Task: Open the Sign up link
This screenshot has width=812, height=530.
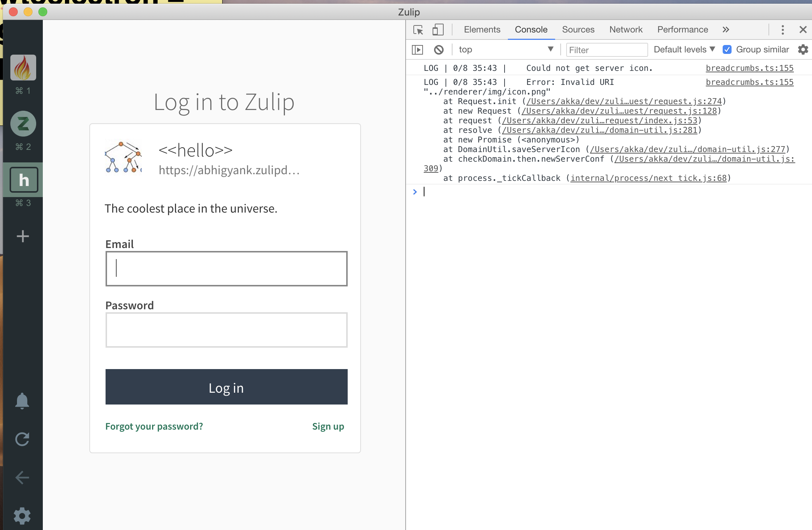Action: pyautogui.click(x=328, y=427)
